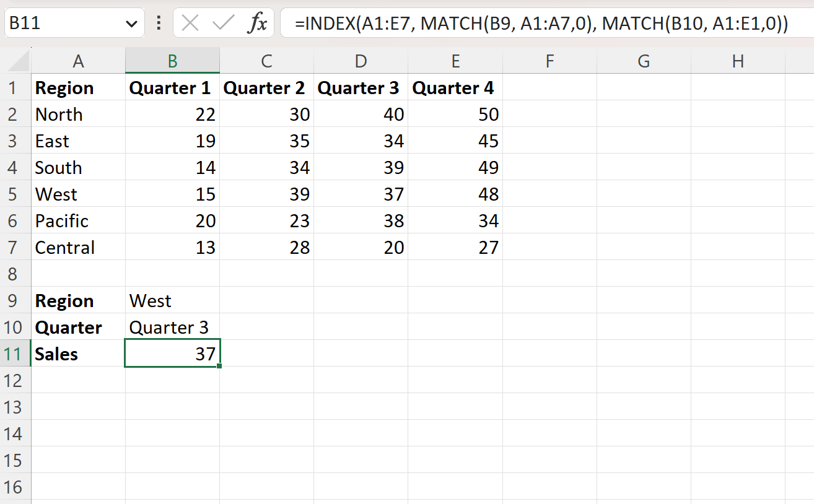Screen dimensions: 814x504
Task: Select the cell containing West in B9
Action: tap(172, 300)
